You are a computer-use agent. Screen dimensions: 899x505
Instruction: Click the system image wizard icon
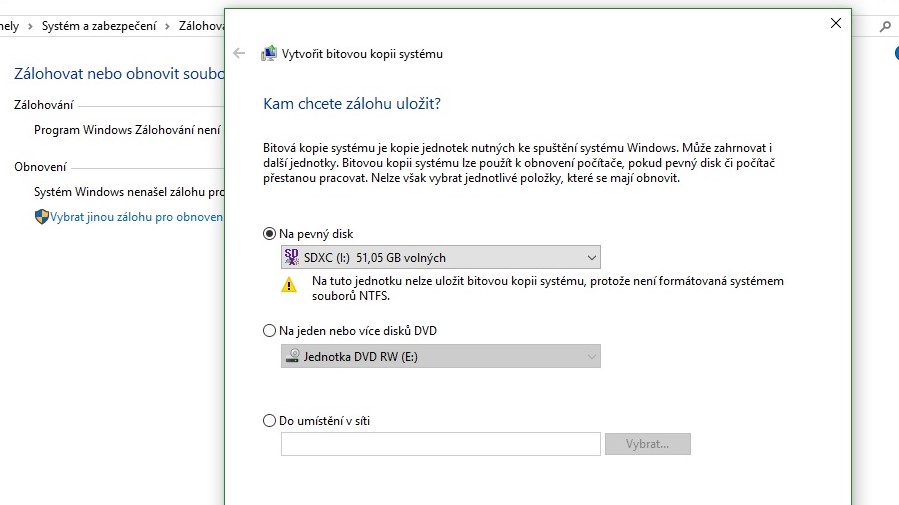(x=268, y=53)
